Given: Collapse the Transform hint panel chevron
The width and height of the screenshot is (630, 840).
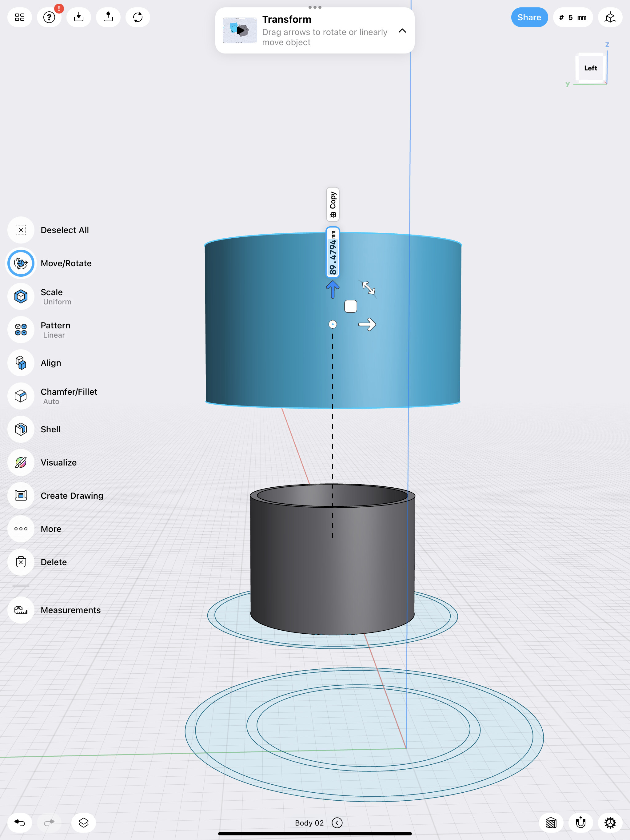Looking at the screenshot, I should (x=402, y=31).
